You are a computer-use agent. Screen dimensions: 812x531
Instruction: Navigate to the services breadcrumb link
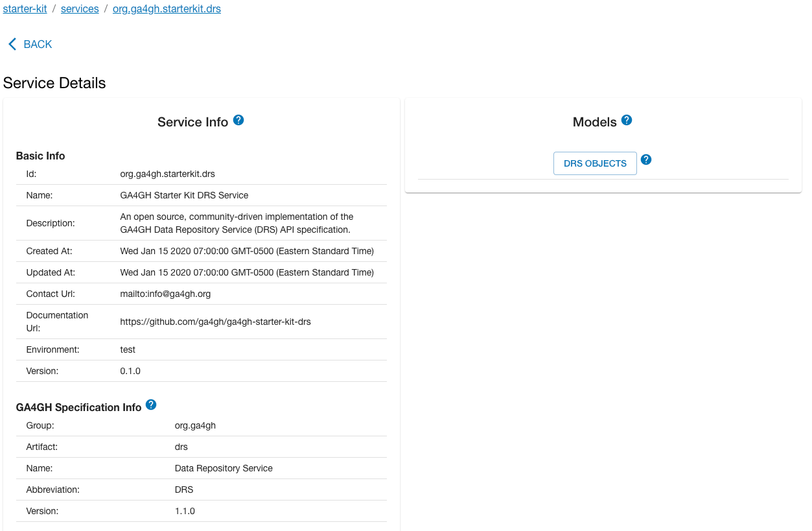coord(79,8)
